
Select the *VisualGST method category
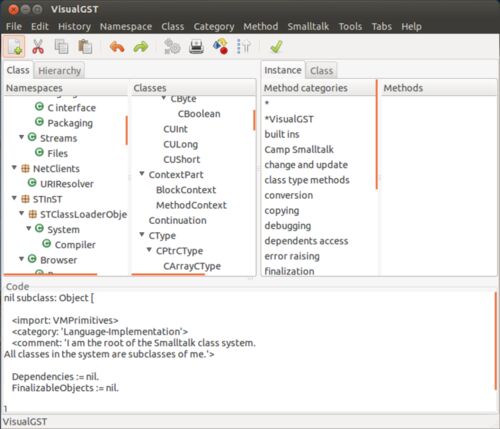point(289,119)
